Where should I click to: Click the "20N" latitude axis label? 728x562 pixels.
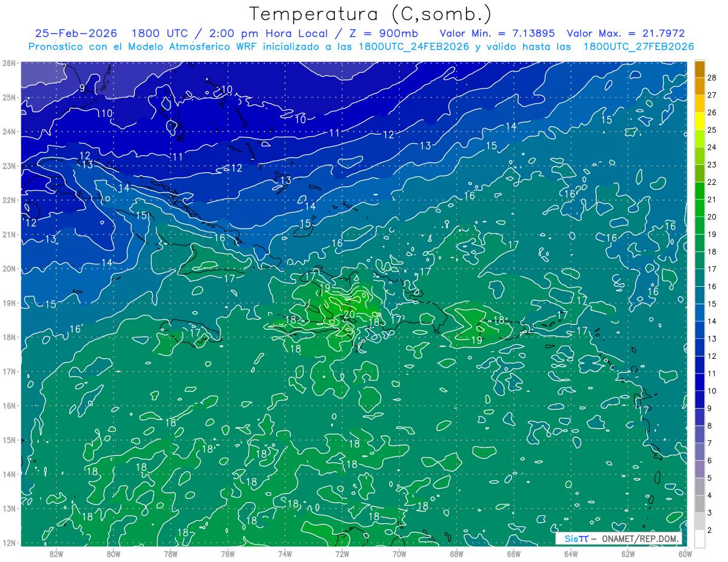8,269
